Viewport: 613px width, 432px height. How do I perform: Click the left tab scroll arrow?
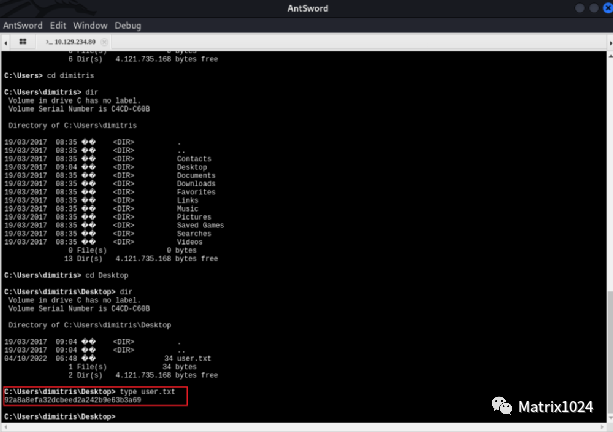coord(5,42)
